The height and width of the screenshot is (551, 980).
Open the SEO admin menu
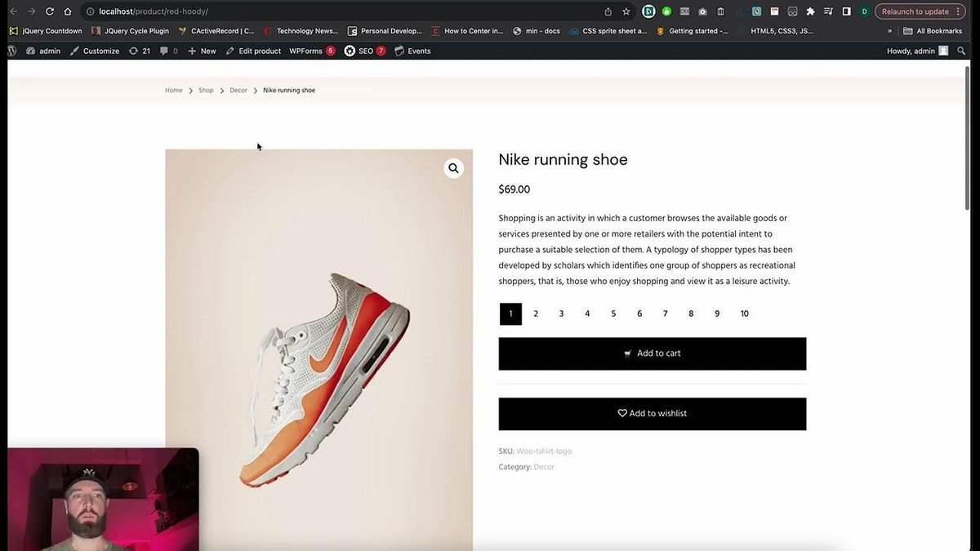364,51
